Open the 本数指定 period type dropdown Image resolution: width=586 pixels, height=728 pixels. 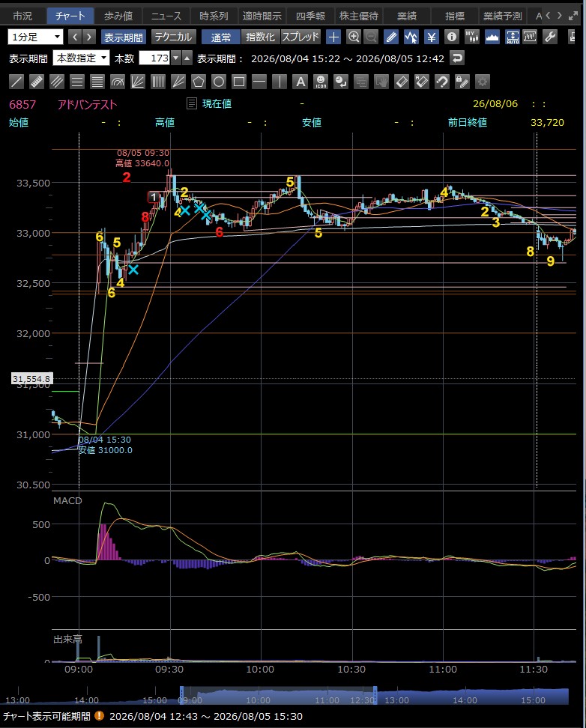pos(81,58)
